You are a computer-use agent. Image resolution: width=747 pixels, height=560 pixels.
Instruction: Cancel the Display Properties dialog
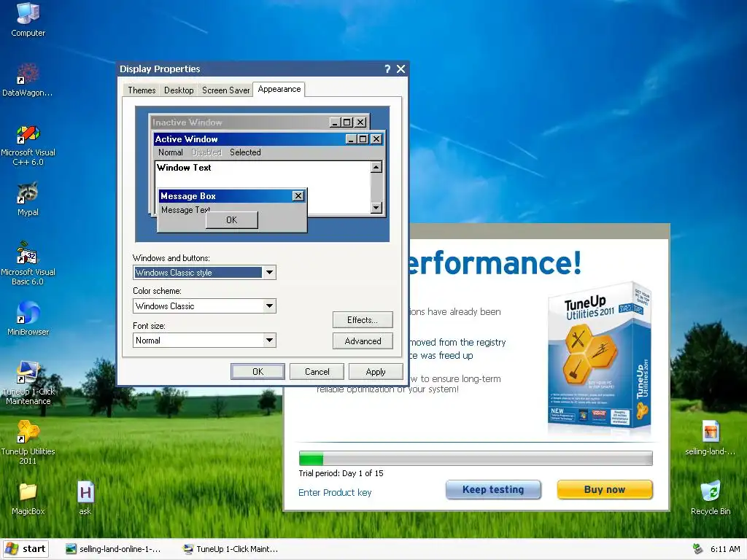click(317, 371)
